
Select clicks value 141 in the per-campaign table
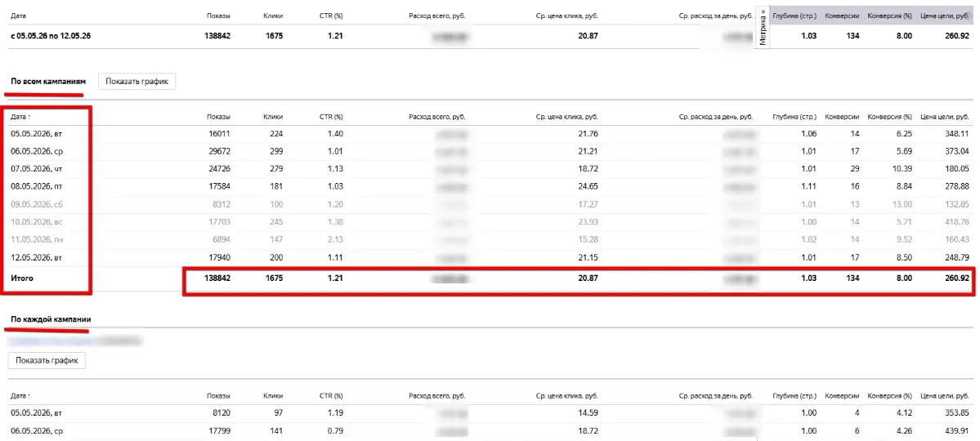276,431
